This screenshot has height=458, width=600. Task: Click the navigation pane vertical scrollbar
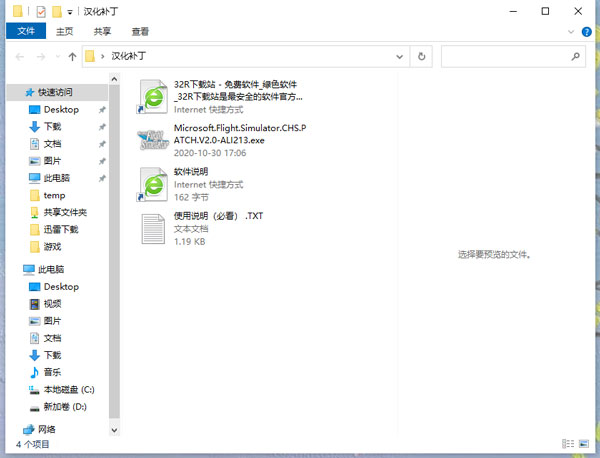113,250
